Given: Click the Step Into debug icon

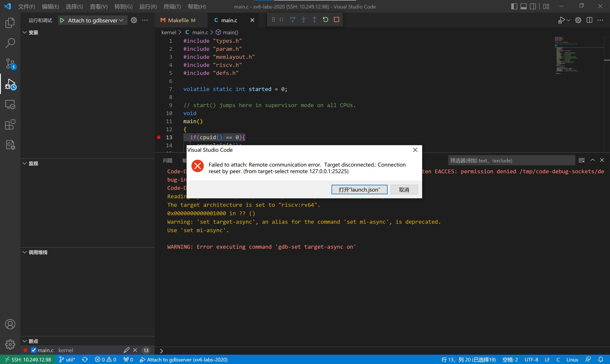Looking at the screenshot, I should pyautogui.click(x=303, y=19).
